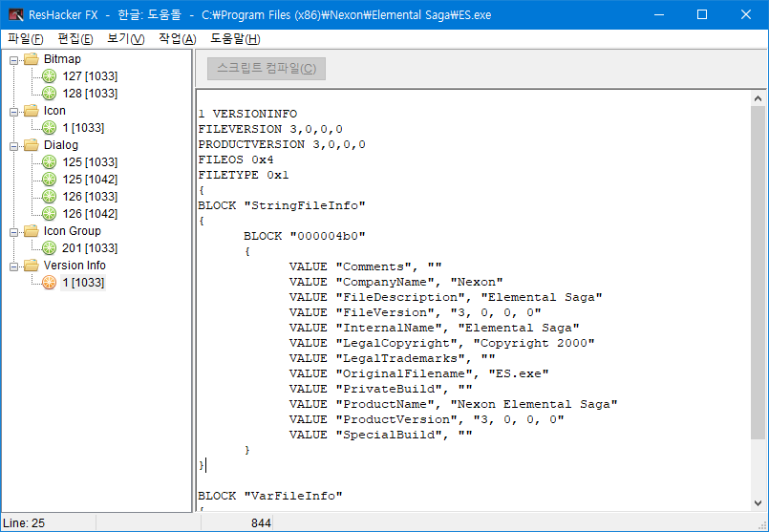
Task: Click script editor scrollbar down arrow
Action: [758, 503]
